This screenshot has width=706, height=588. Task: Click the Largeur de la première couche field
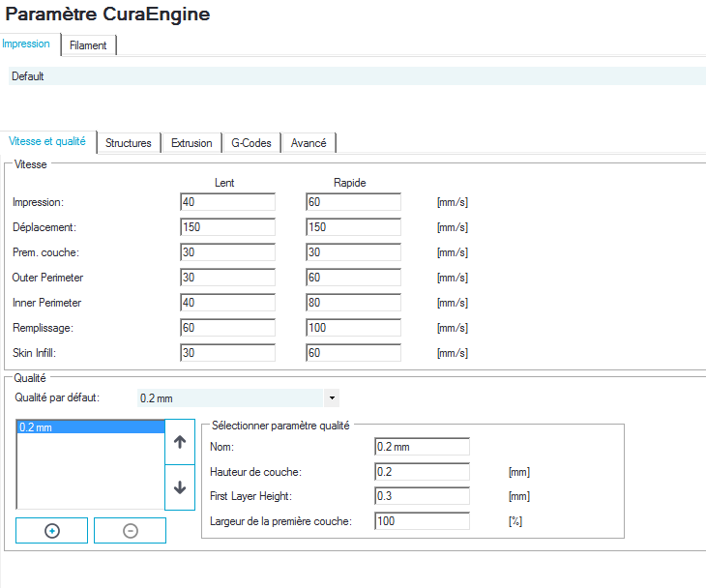point(423,521)
